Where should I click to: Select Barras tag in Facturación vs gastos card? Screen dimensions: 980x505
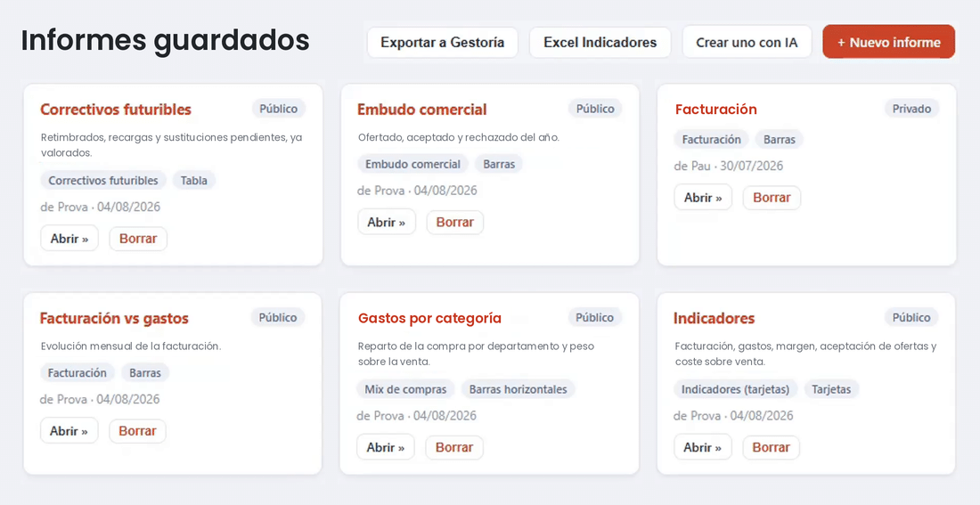[145, 373]
